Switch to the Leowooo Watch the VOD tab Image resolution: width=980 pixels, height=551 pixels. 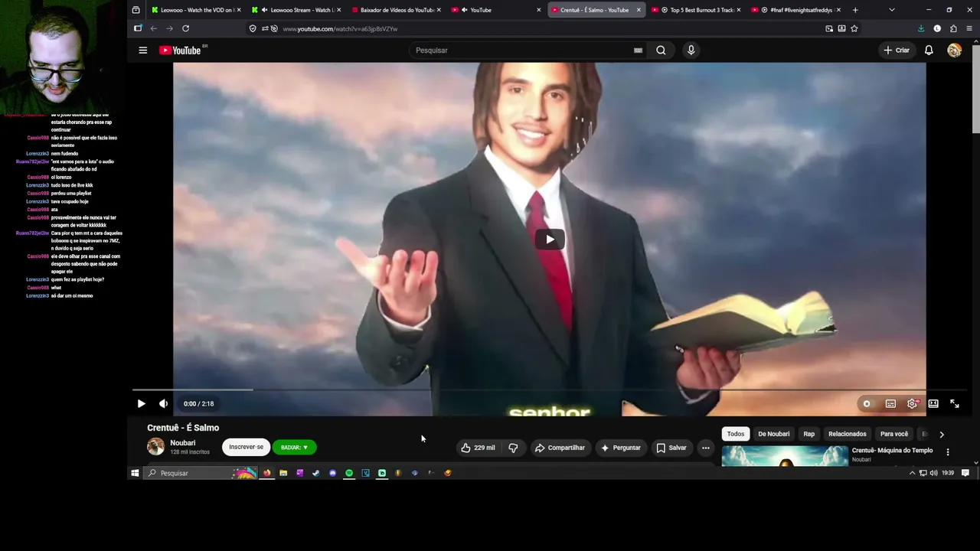[x=194, y=10]
